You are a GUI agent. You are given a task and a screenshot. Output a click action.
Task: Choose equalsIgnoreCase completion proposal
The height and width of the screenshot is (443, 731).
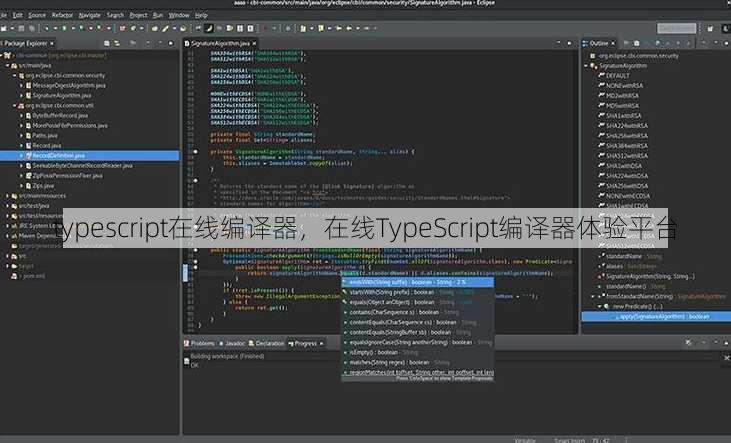pos(418,342)
